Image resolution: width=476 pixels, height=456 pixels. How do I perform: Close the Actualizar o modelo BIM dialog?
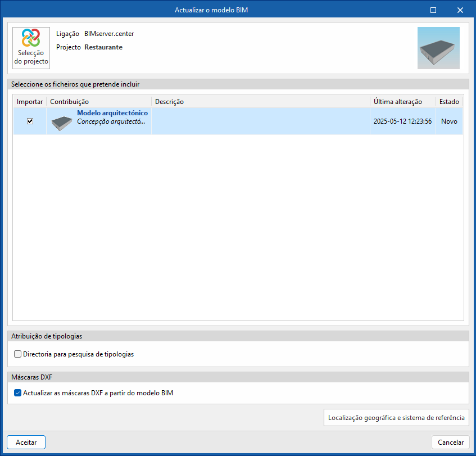point(460,10)
